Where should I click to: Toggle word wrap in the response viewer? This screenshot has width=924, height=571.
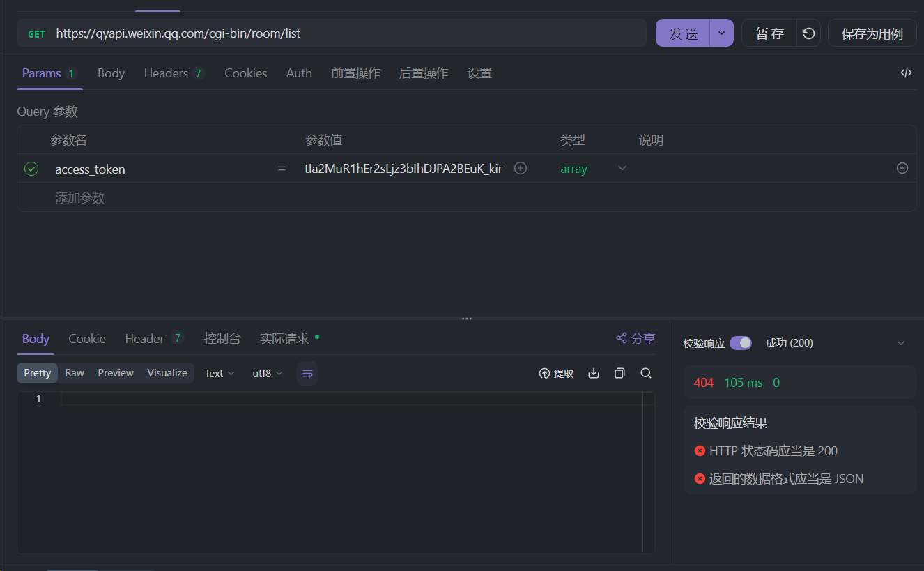tap(307, 373)
